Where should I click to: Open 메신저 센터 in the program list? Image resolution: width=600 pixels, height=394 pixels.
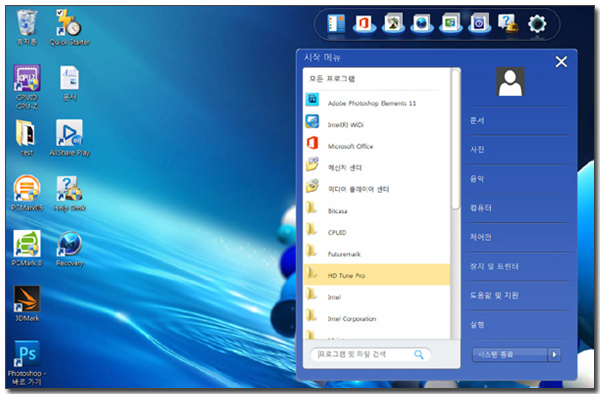click(x=377, y=165)
